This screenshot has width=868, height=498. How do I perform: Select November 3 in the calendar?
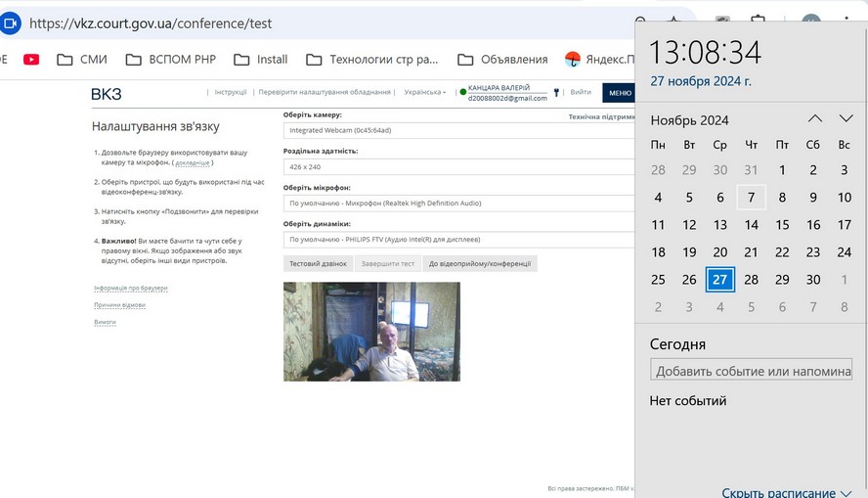(845, 170)
